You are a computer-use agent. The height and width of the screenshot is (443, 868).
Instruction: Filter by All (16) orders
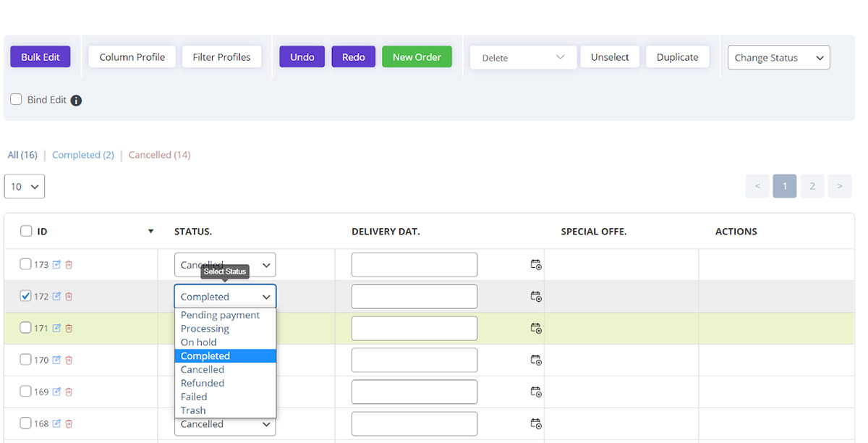pos(22,155)
